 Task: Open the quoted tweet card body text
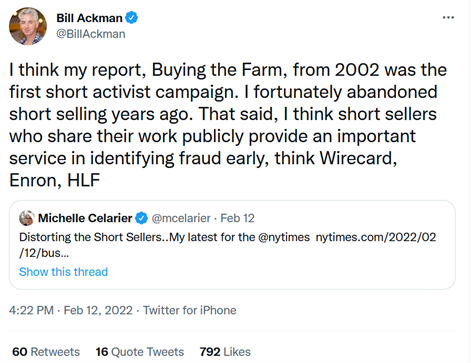click(227, 245)
